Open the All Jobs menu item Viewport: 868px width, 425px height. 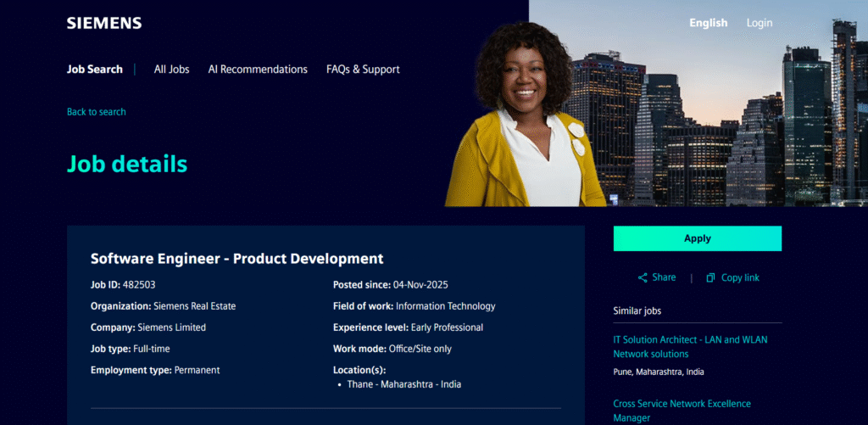(171, 70)
